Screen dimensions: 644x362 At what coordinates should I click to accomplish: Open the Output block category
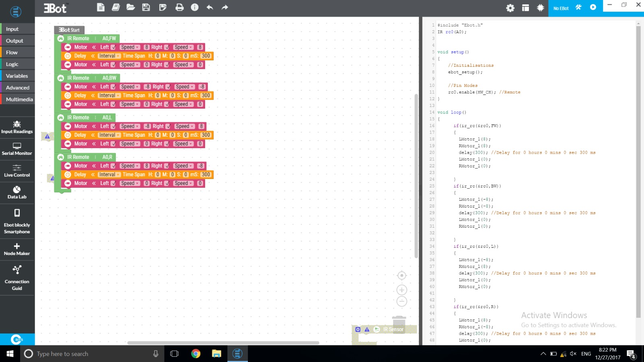[x=17, y=41]
